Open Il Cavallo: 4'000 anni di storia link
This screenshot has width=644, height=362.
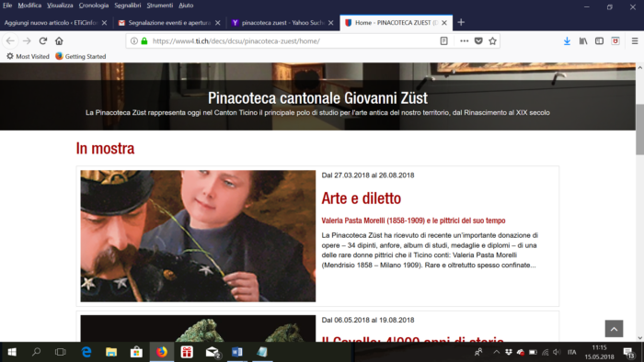413,339
